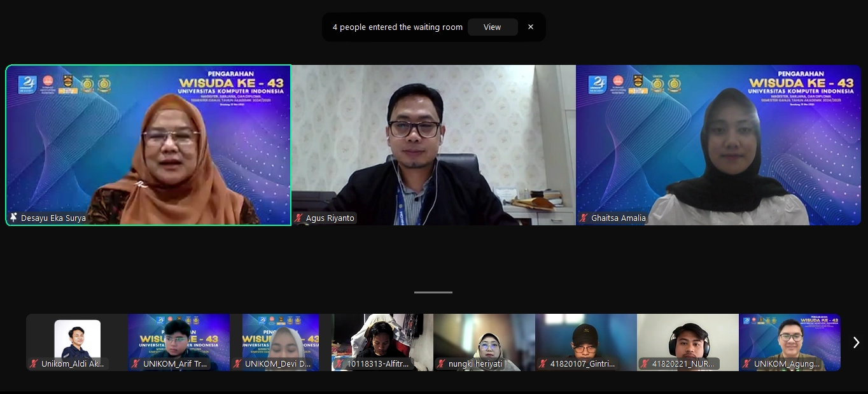The image size is (868, 394).
Task: Open UNIKOM_Devi participant thumbnail
Action: click(281, 342)
